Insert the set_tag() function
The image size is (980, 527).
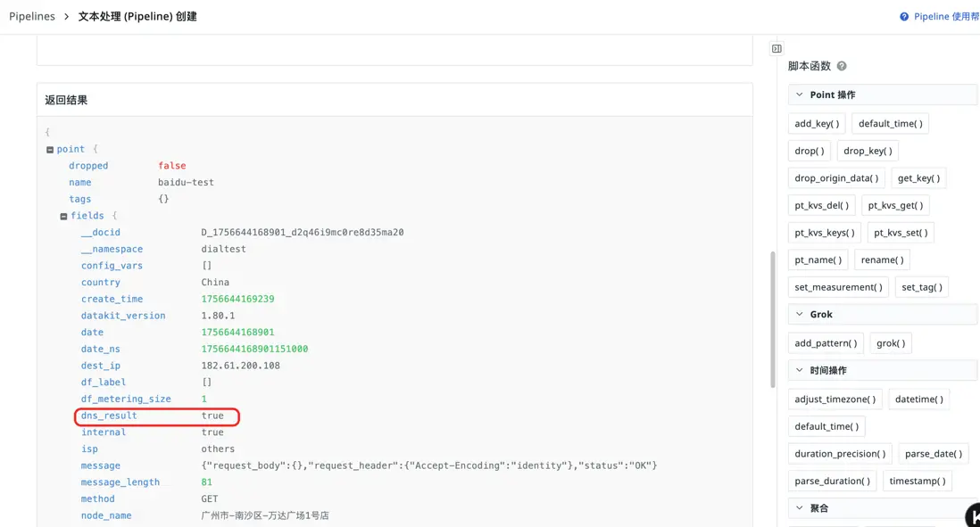coord(922,287)
